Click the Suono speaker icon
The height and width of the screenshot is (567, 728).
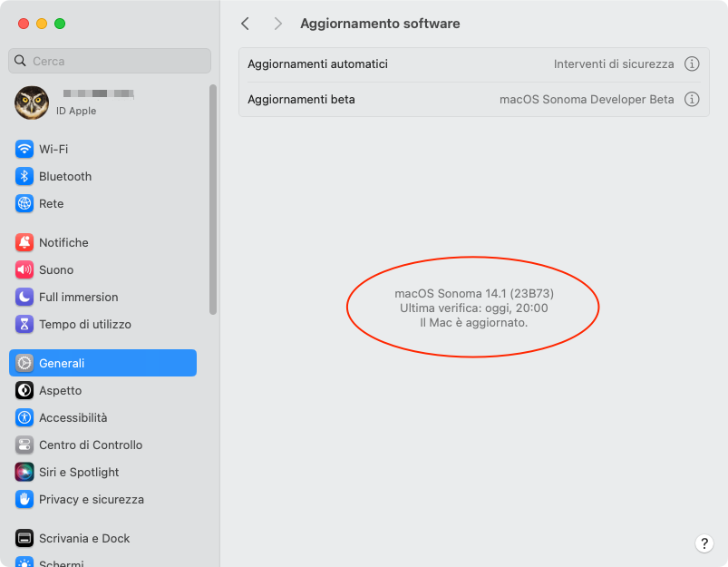point(24,269)
